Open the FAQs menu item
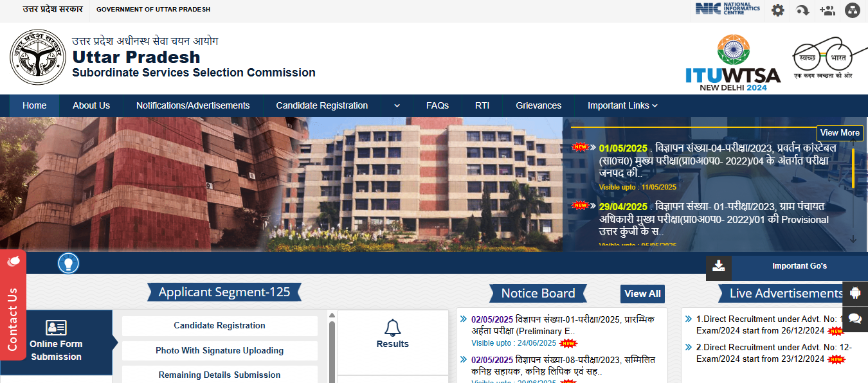Viewport: 868px width, 383px height. tap(437, 105)
